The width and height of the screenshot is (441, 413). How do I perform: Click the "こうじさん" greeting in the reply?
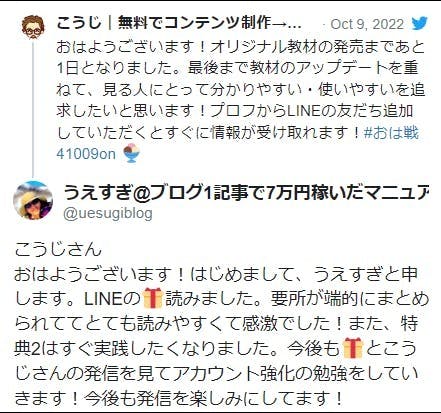click(x=58, y=249)
